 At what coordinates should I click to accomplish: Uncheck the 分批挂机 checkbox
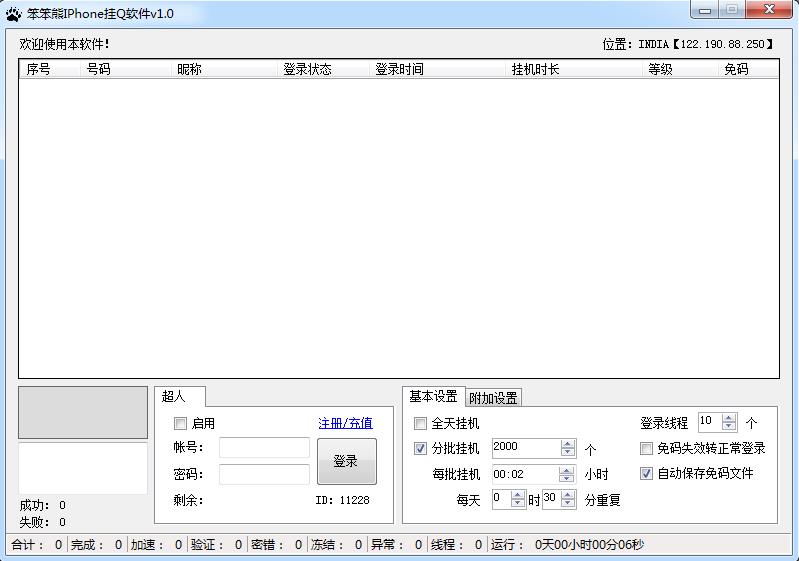tap(420, 448)
